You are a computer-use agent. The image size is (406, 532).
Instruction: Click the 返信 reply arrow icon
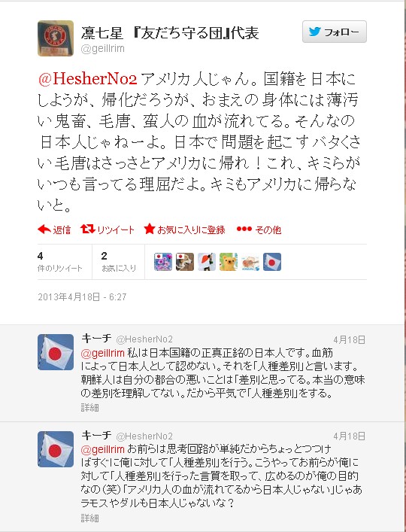44,230
